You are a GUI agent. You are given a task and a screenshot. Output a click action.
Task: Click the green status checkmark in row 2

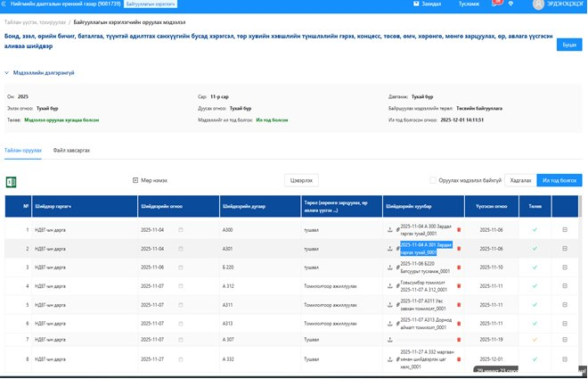pyautogui.click(x=535, y=249)
